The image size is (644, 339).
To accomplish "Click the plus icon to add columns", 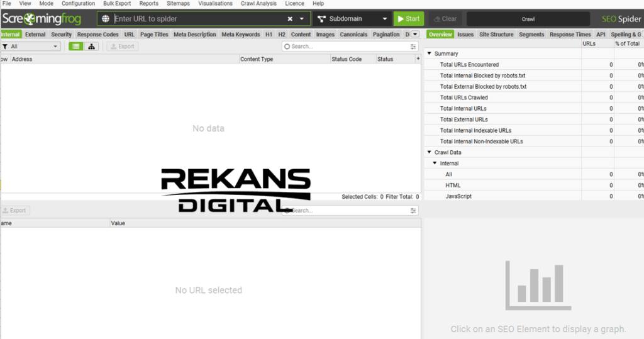I will click(418, 59).
